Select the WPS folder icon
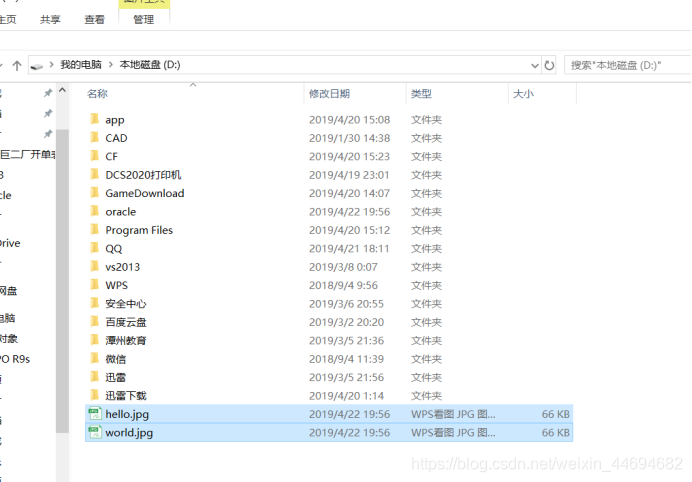This screenshot has height=482, width=692. pyautogui.click(x=94, y=285)
